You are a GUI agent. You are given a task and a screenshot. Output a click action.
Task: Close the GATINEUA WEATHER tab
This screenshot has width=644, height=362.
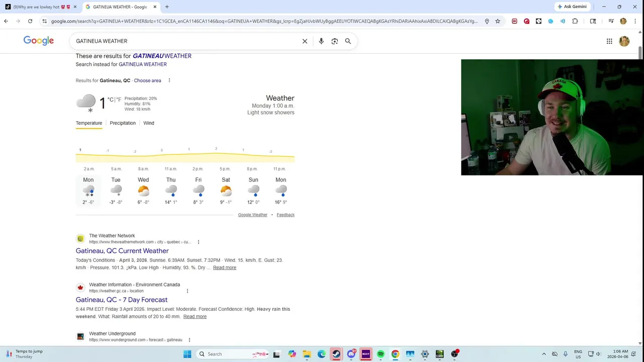click(x=154, y=7)
